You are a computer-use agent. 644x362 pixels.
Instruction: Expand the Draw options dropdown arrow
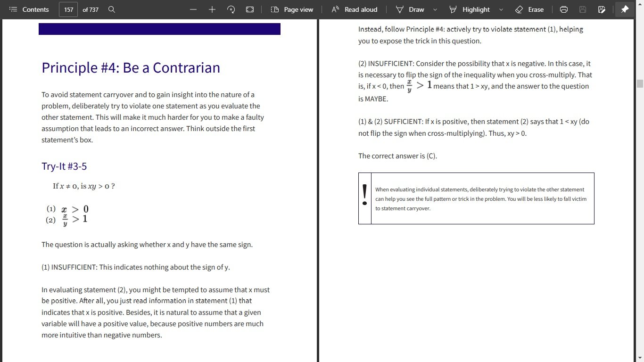point(435,9)
